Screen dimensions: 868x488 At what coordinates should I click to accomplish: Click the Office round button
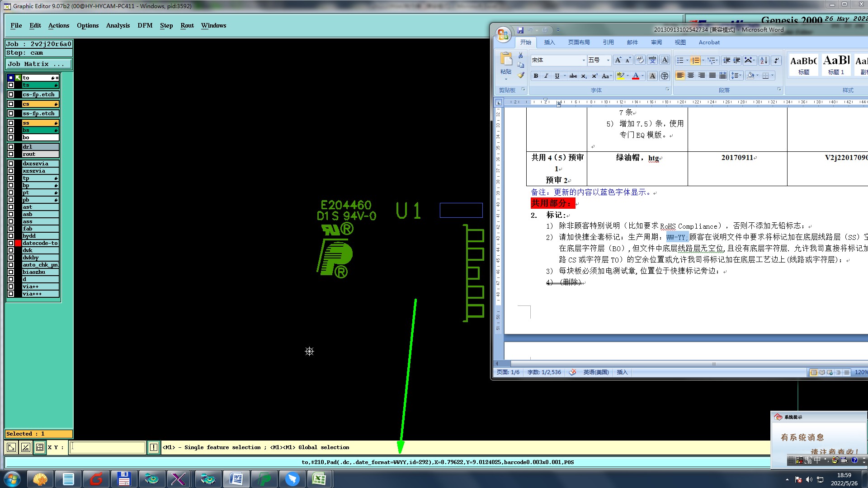(503, 34)
